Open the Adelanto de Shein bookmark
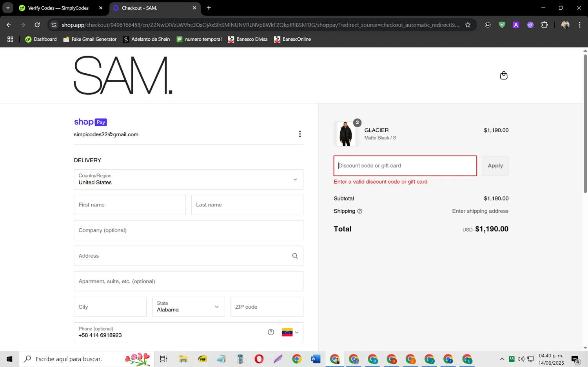The image size is (588, 367). tap(146, 39)
